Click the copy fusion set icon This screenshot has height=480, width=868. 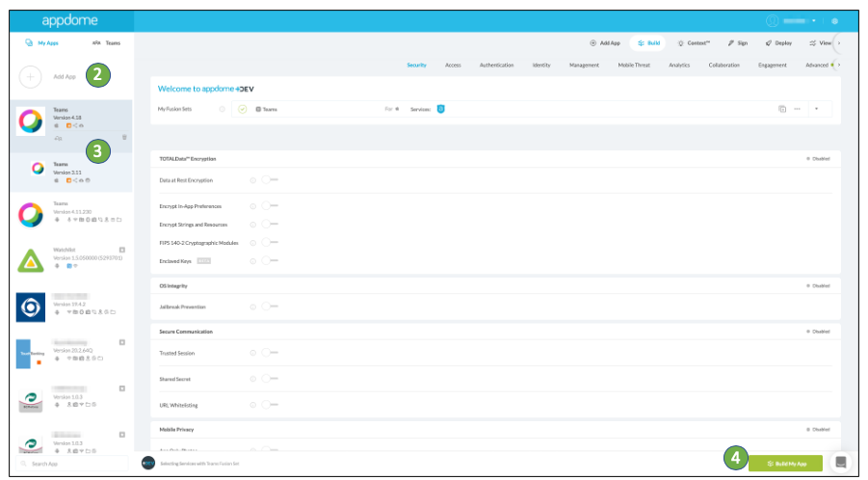click(x=782, y=109)
